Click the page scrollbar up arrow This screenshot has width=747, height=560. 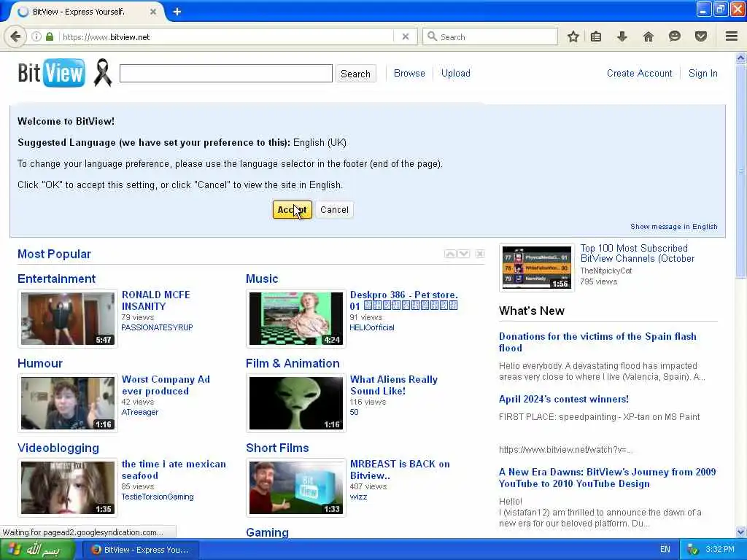pos(741,58)
